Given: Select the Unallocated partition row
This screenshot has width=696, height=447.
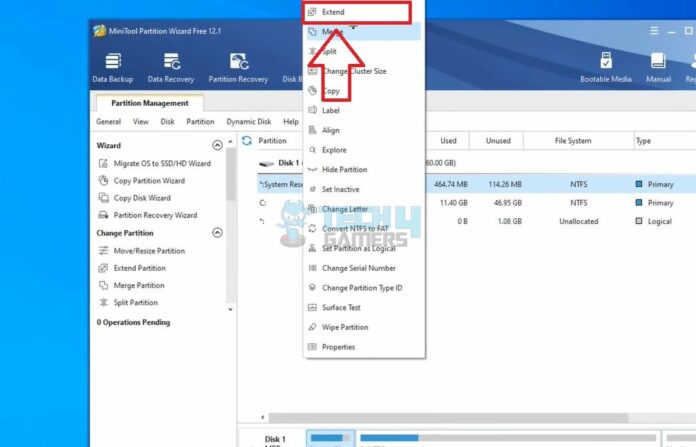Looking at the screenshot, I should click(x=476, y=221).
